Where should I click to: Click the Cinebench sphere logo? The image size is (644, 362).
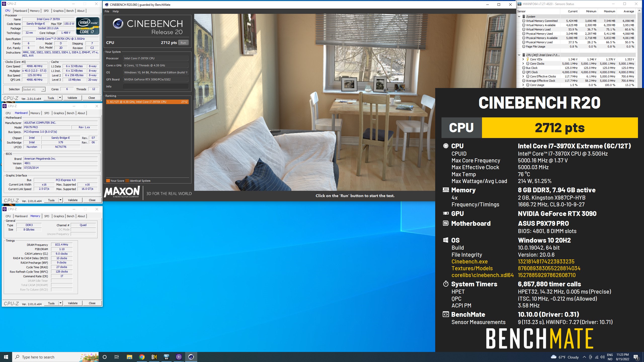point(118,24)
